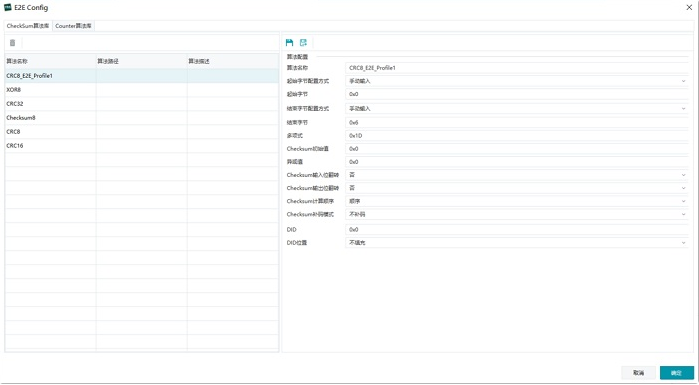Select the XOR8 algorithm row

pyautogui.click(x=142, y=90)
